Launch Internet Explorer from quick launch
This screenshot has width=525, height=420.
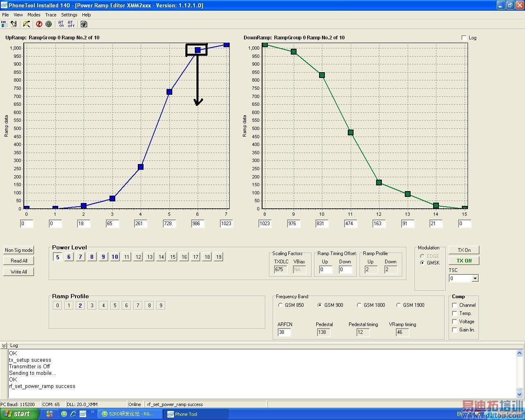tap(73, 414)
